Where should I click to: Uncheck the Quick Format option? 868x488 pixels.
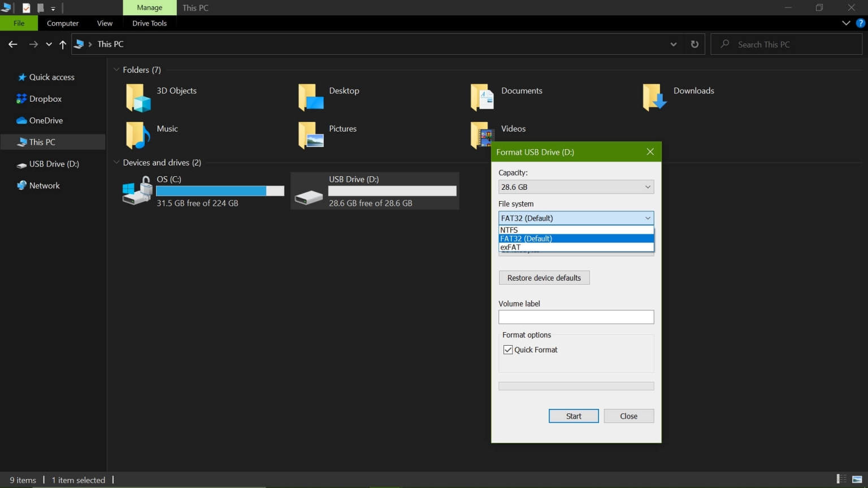(507, 350)
